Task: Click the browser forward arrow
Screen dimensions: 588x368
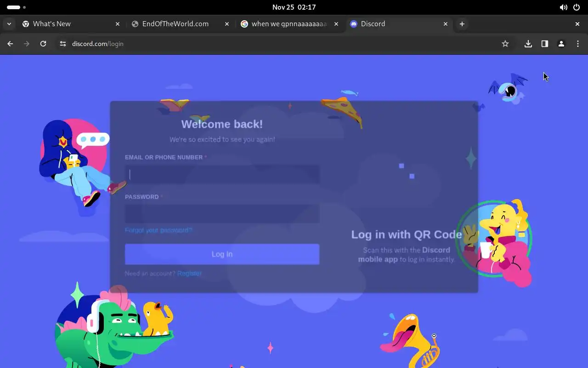Action: point(27,44)
